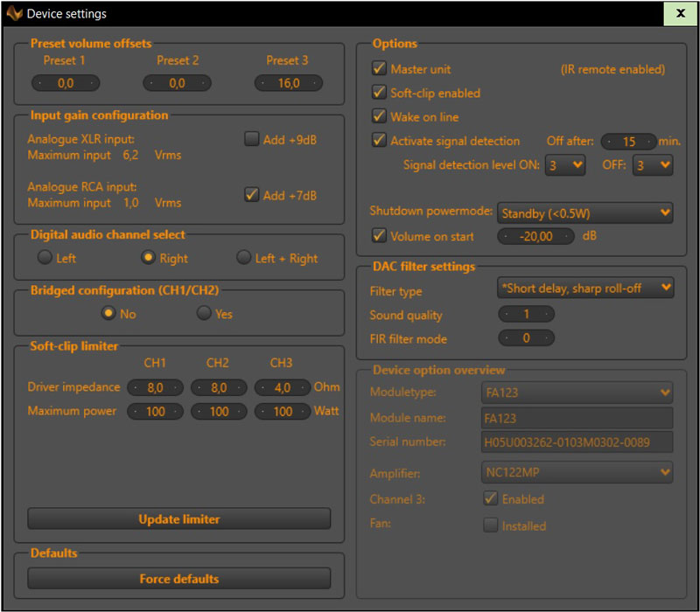Click the Preset 1 volume offset field
The height and width of the screenshot is (612, 700).
point(66,83)
